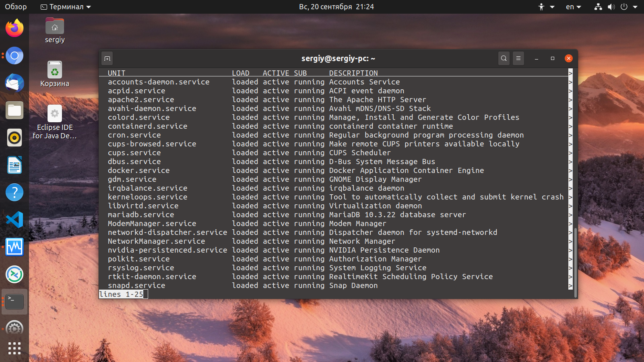Launch Firefox from the dock

pyautogui.click(x=14, y=28)
